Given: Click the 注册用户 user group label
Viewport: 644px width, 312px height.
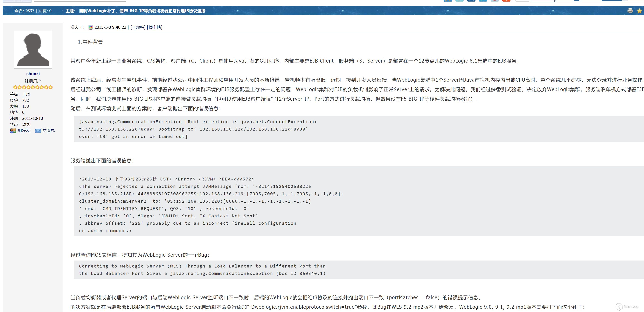Looking at the screenshot, I should click(33, 81).
